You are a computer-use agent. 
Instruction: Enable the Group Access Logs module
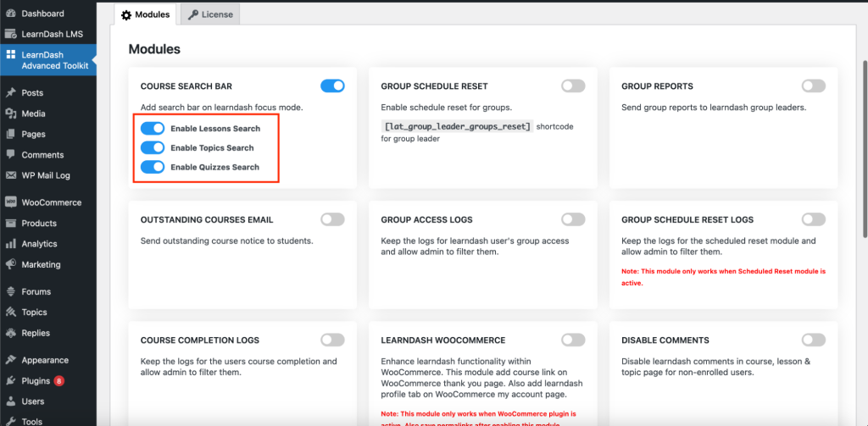pos(573,219)
